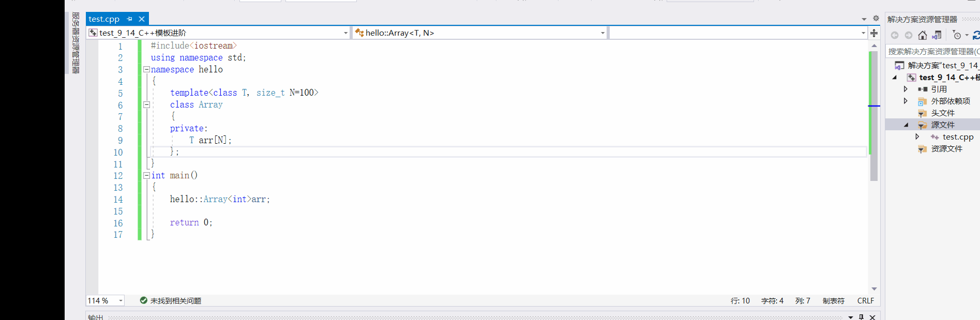Click Solution Explorer forward navigation arrow

point(908,35)
